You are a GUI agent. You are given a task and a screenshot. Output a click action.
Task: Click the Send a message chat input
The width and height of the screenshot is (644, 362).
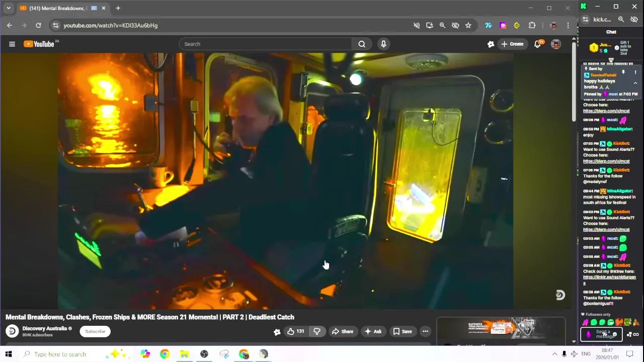pyautogui.click(x=601, y=334)
